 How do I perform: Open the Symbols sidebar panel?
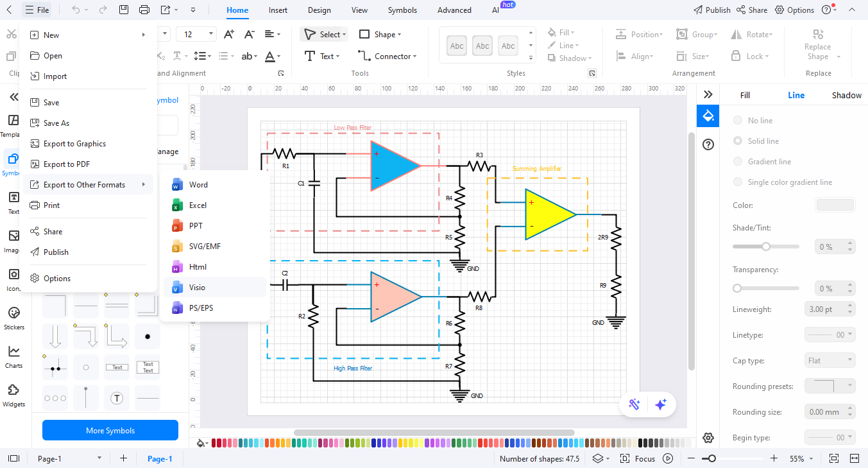[x=13, y=164]
